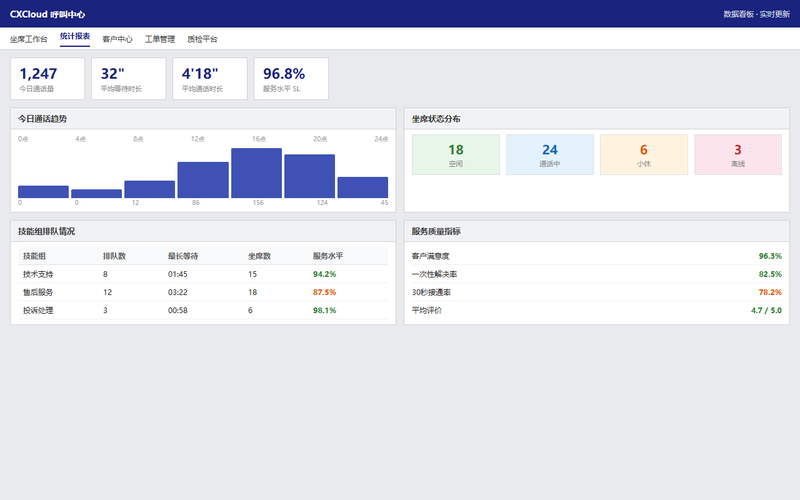Go to the 工单管理 tab

(160, 39)
